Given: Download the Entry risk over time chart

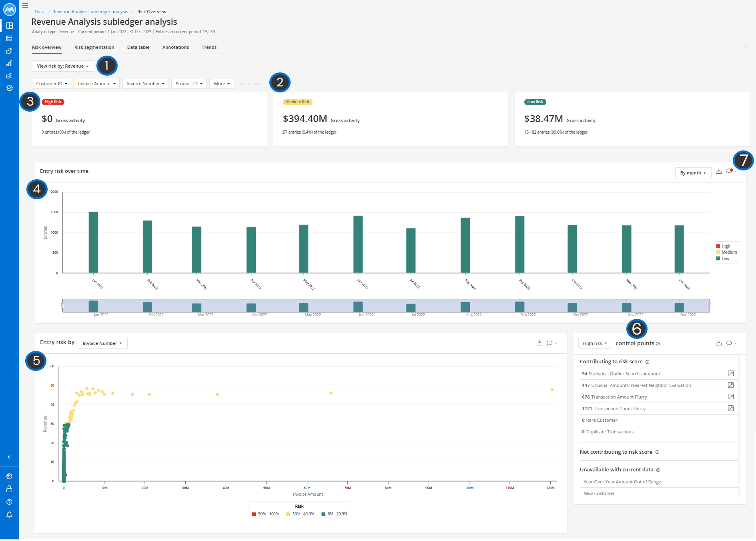Looking at the screenshot, I should (x=719, y=171).
